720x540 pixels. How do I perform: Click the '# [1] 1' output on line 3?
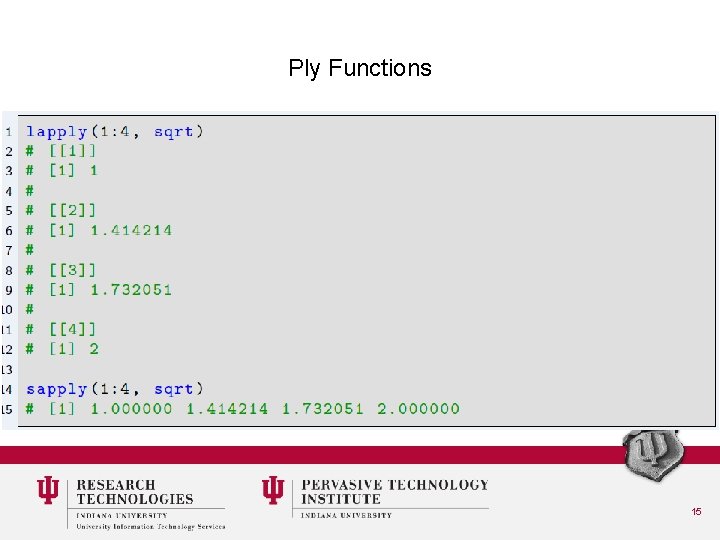[62, 170]
